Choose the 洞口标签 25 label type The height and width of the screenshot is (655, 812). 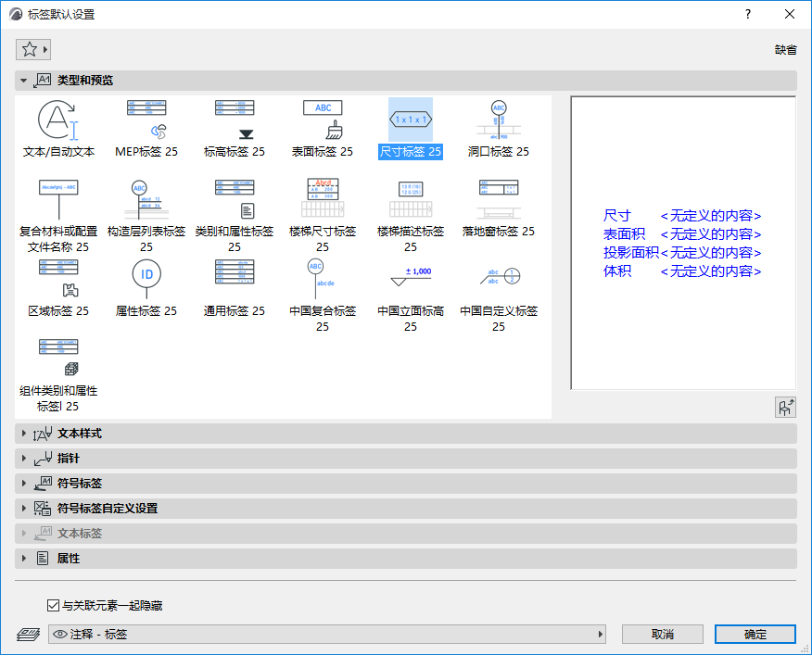[x=499, y=129]
